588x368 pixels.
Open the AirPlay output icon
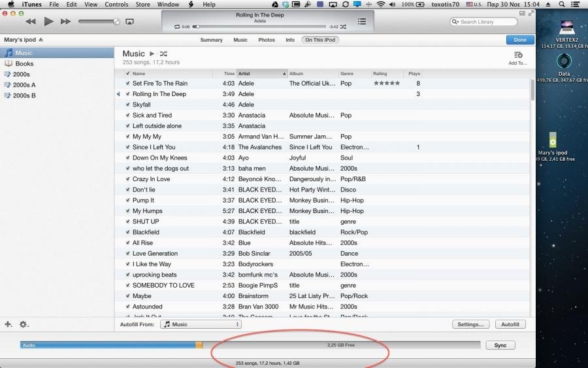coord(129,22)
